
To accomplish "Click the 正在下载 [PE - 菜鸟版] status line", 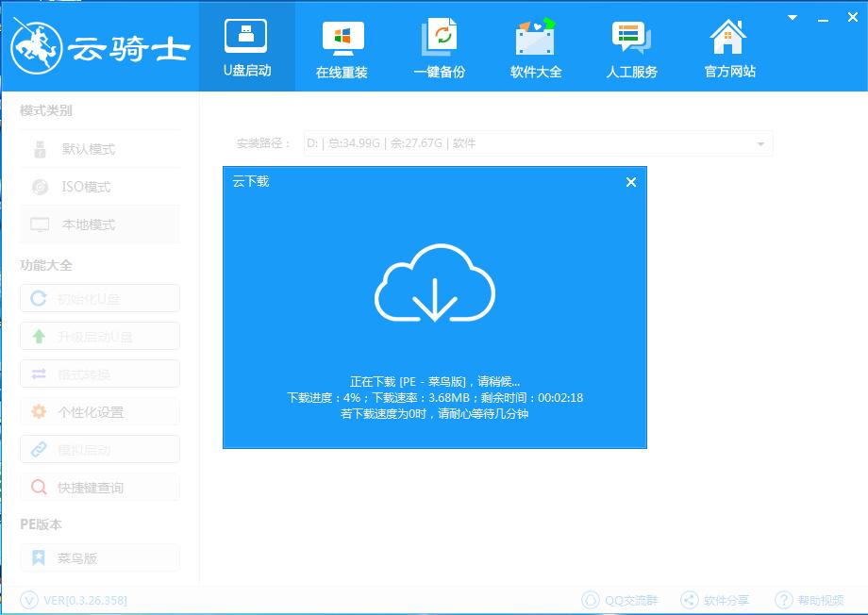I will tap(435, 381).
